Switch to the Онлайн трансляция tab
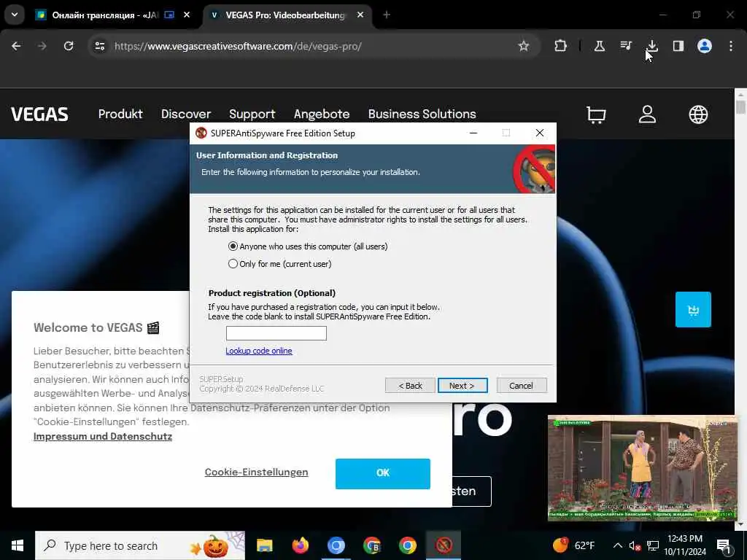This screenshot has width=747, height=560. pos(105,15)
